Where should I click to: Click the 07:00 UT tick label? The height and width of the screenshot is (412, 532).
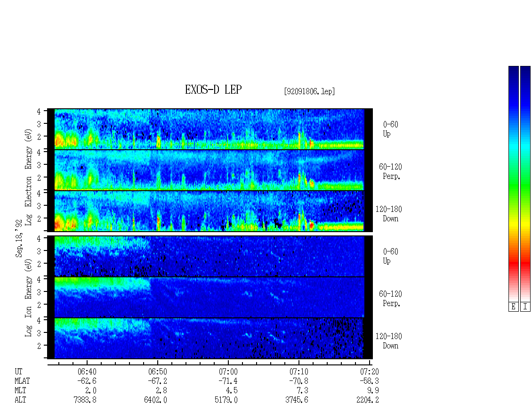[x=228, y=372]
